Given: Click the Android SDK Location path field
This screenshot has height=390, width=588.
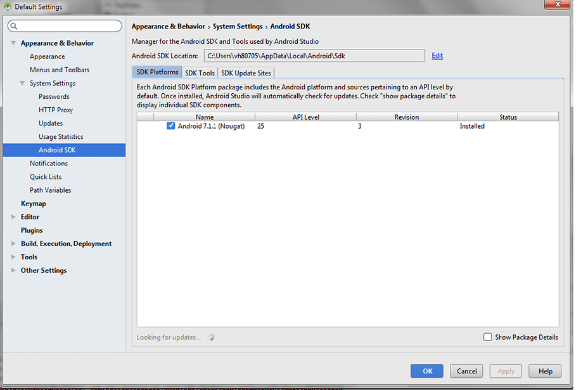Looking at the screenshot, I should pos(314,56).
